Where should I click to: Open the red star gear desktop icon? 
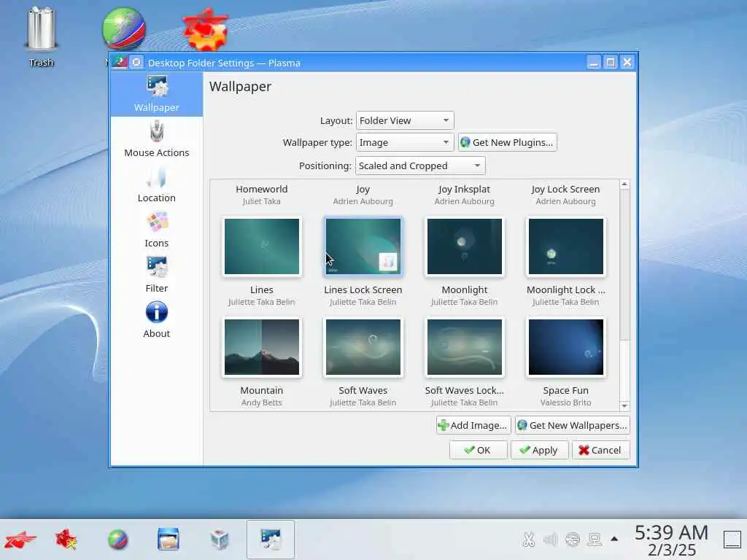(206, 29)
